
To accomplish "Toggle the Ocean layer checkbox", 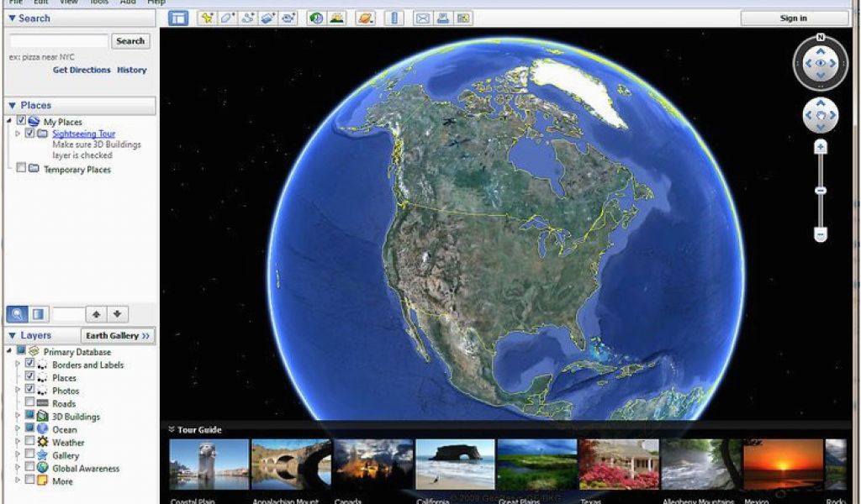I will pyautogui.click(x=29, y=428).
